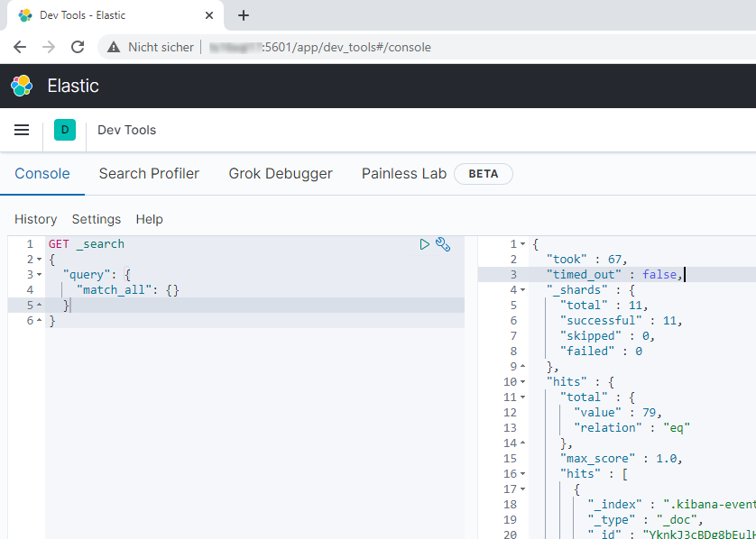The width and height of the screenshot is (756, 539).
Task: Open the Settings menu
Action: pyautogui.click(x=96, y=219)
